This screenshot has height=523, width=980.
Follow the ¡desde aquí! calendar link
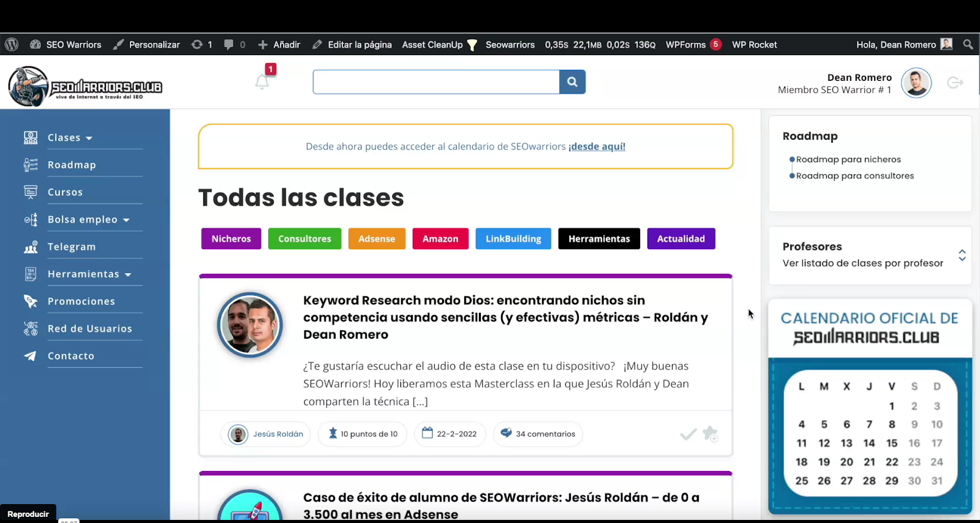pos(597,146)
